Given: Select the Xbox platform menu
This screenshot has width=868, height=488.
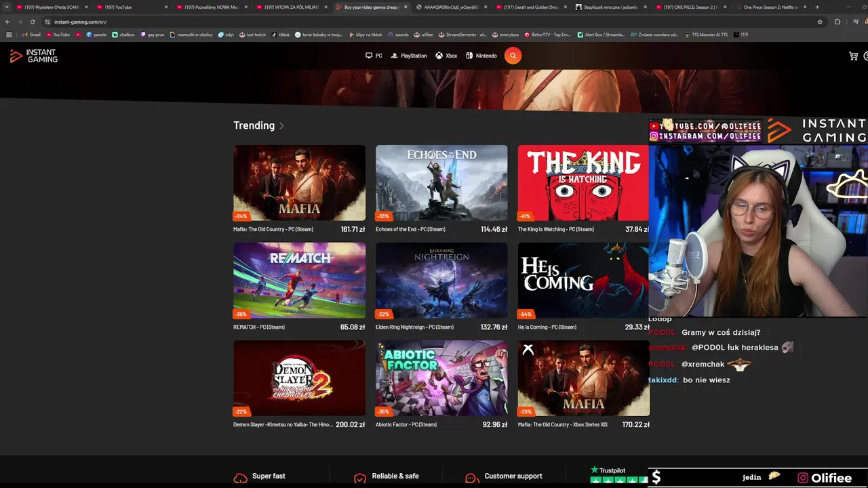Looking at the screenshot, I should [446, 56].
